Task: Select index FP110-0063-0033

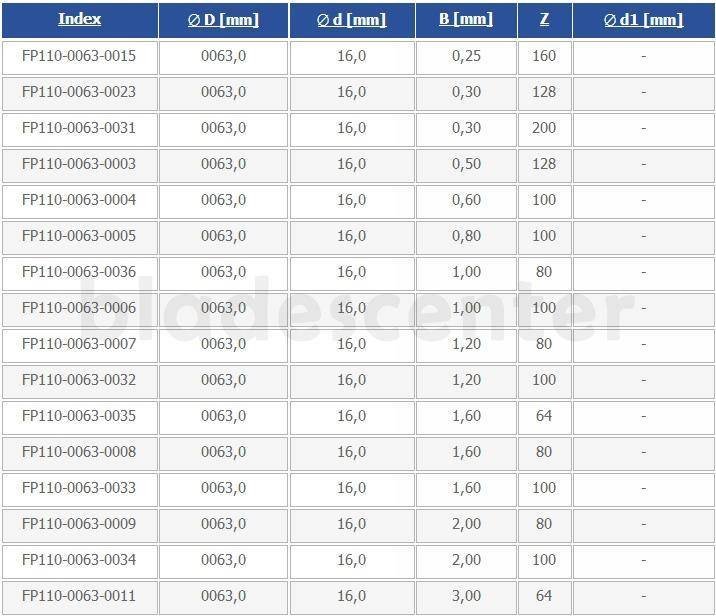Action: pyautogui.click(x=79, y=488)
